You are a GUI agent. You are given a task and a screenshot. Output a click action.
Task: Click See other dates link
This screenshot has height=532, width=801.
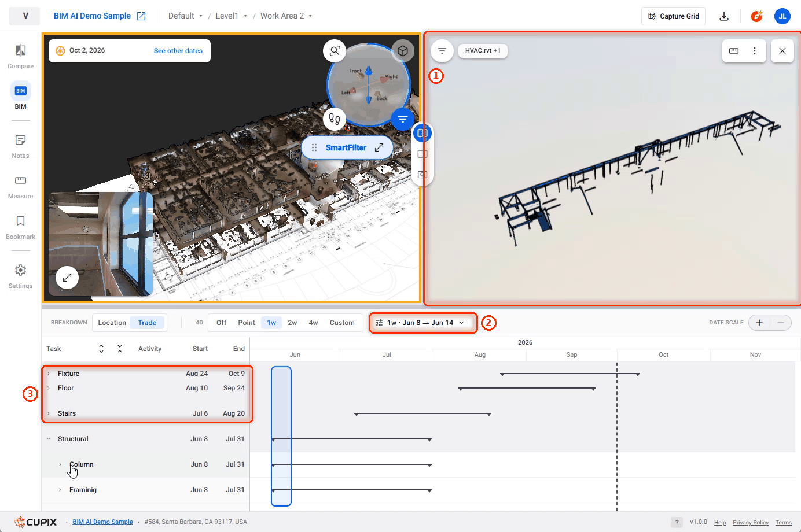point(178,51)
